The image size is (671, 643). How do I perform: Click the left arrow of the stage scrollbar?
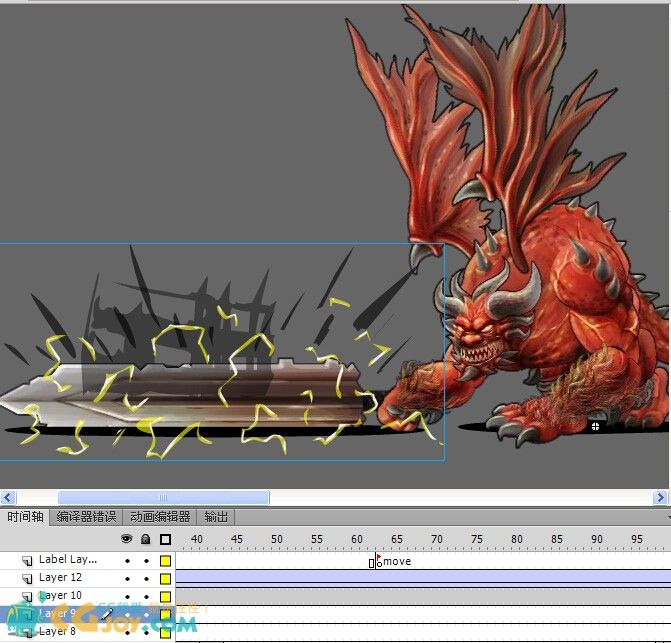8,497
